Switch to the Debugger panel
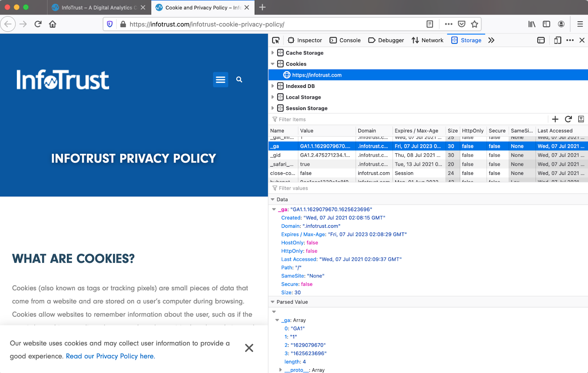 point(386,40)
